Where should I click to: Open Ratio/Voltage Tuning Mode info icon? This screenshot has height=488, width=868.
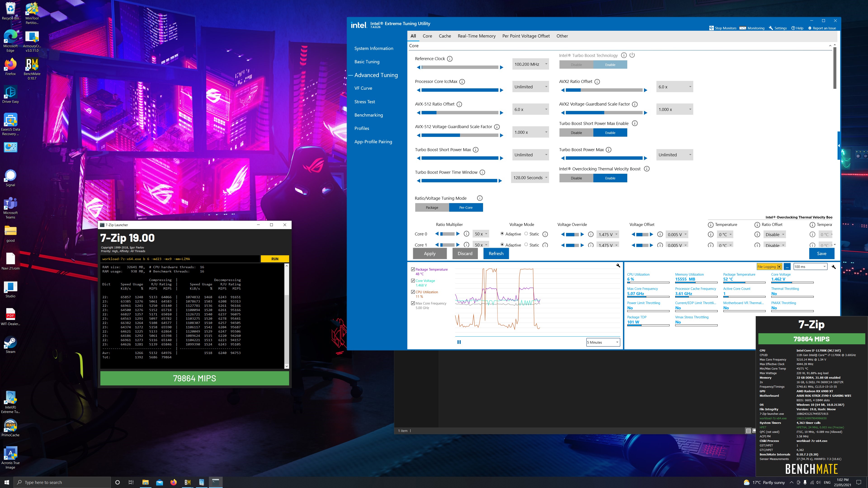pyautogui.click(x=480, y=198)
